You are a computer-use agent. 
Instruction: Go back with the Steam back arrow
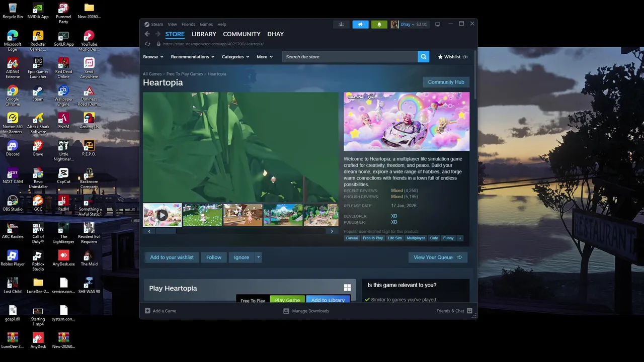pyautogui.click(x=147, y=34)
